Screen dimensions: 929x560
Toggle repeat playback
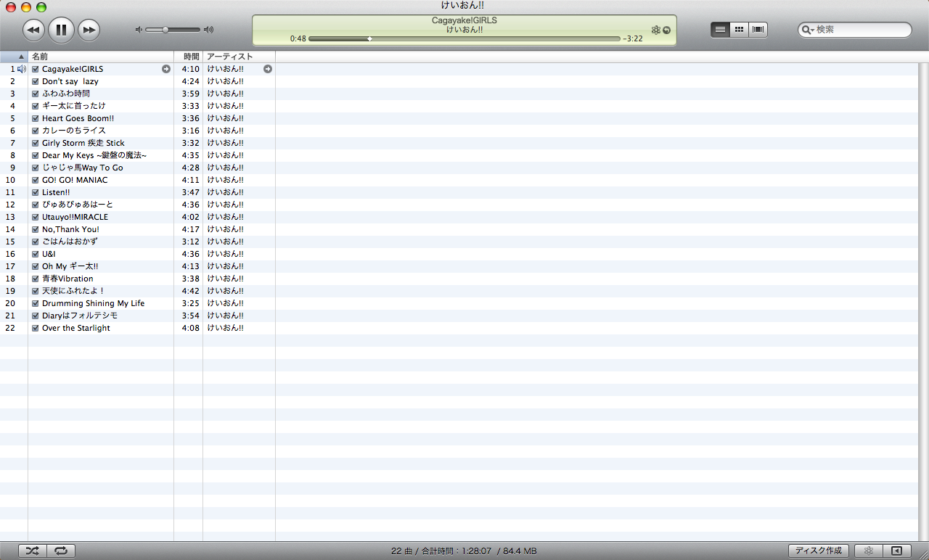pos(61,551)
